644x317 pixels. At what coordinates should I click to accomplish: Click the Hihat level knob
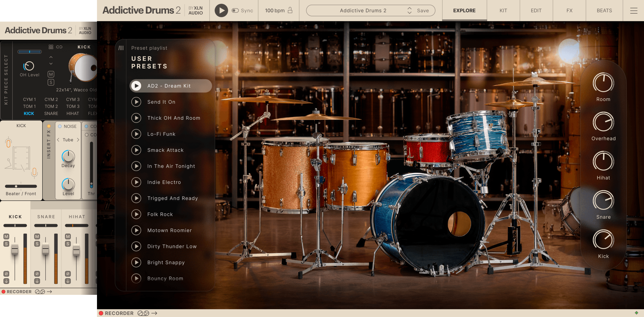[603, 162]
